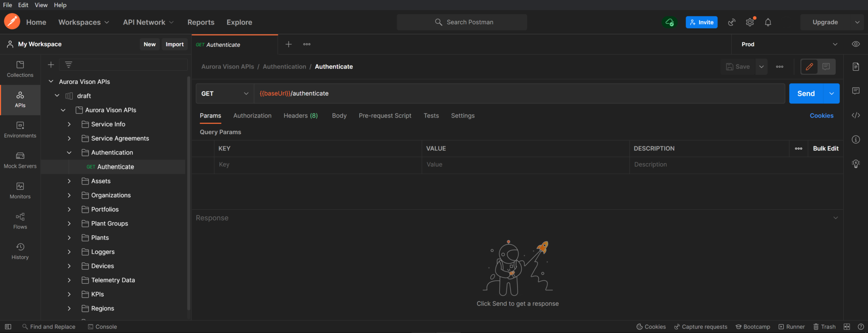Open the Pre-request Script tab
868x333 pixels.
pos(385,116)
